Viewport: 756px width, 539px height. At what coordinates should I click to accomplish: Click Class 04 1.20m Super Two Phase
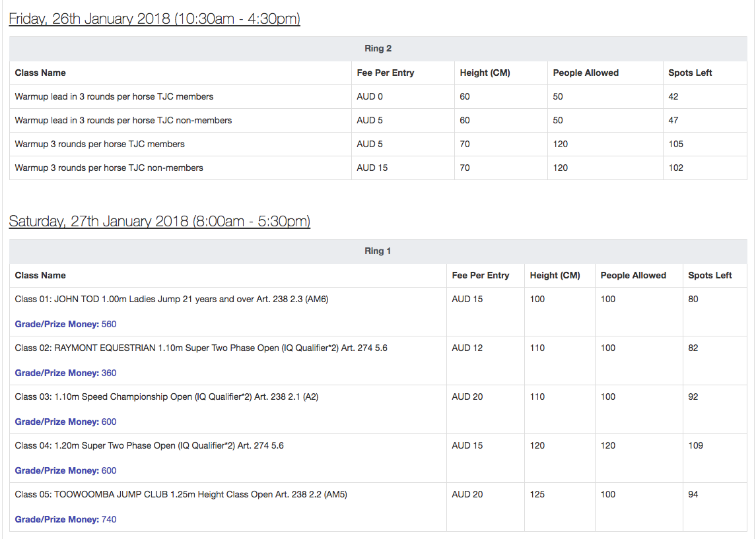tap(149, 446)
